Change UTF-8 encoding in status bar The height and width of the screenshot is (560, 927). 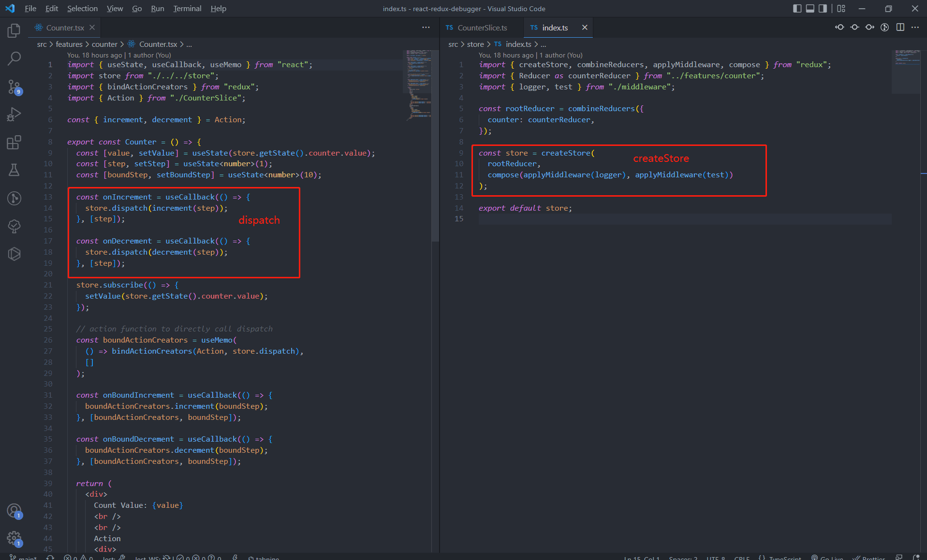click(715, 557)
